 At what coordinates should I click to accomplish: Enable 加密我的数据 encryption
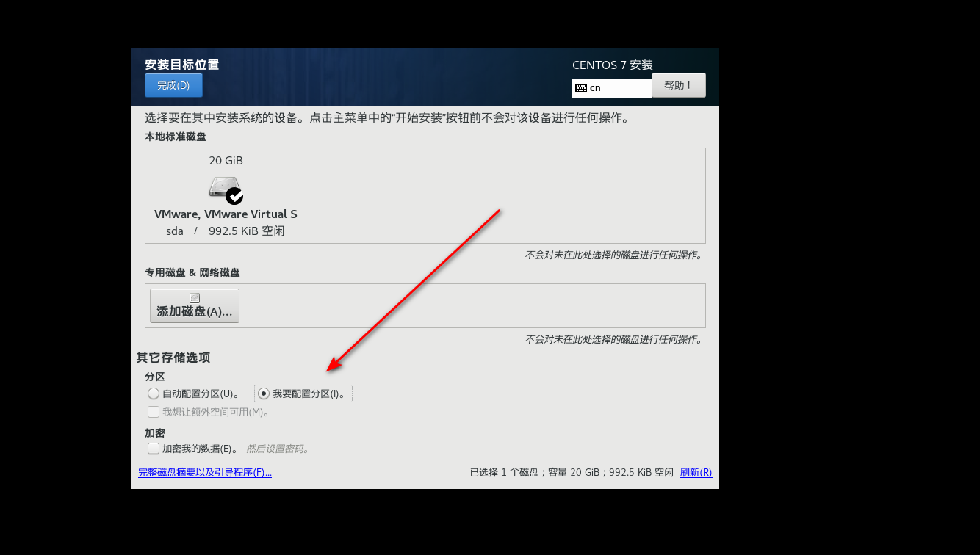154,449
